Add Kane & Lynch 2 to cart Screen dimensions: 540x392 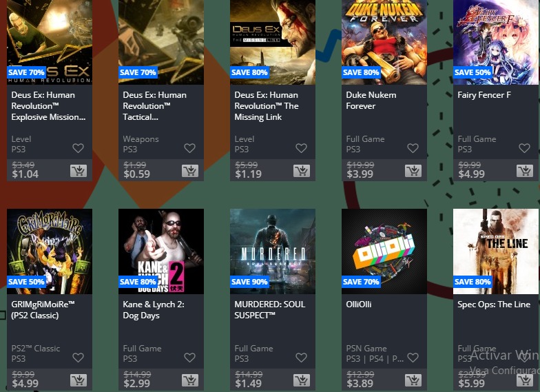coord(190,380)
